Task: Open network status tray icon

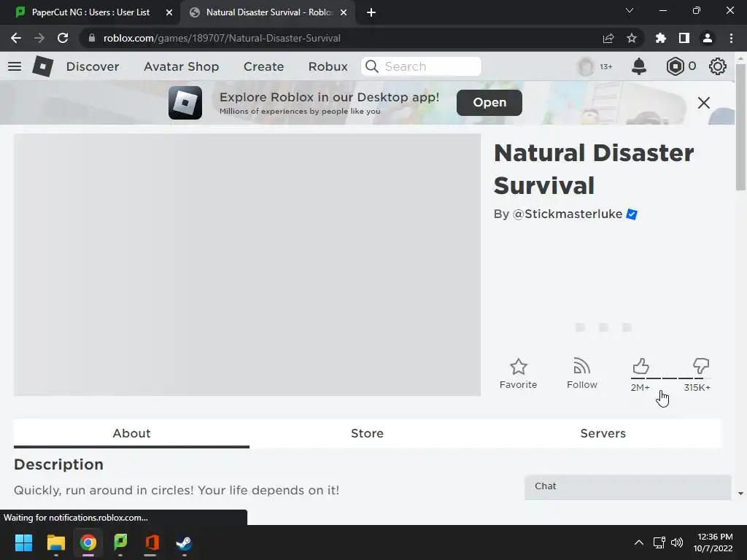Action: point(659,542)
